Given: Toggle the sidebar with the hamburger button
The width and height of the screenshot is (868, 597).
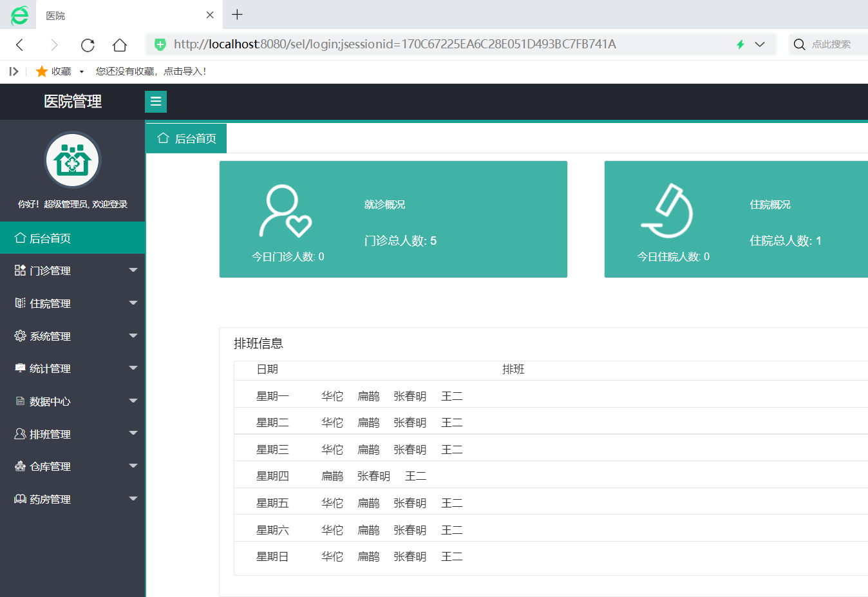Looking at the screenshot, I should (155, 101).
